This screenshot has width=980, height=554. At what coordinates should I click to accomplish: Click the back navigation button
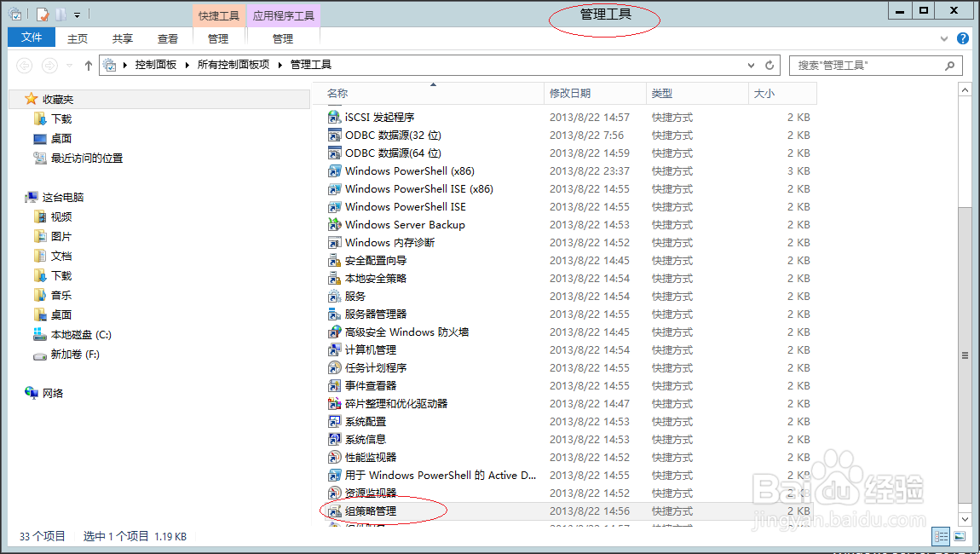[x=24, y=66]
